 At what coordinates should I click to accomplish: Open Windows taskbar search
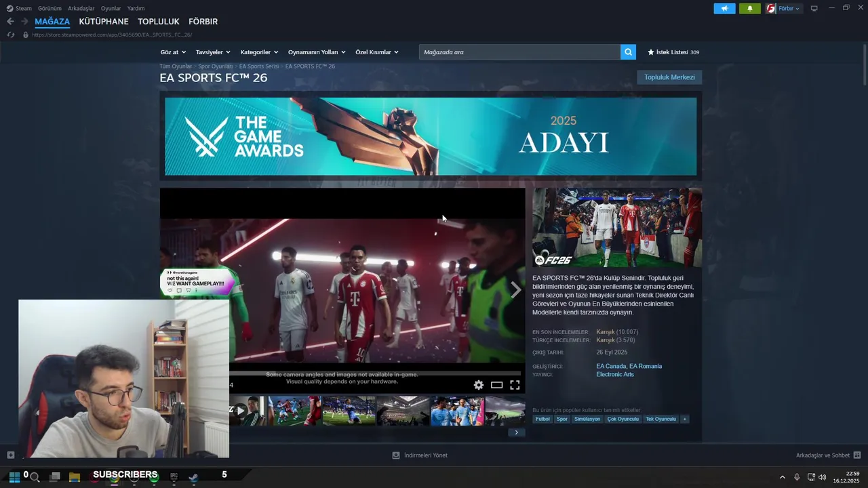tap(35, 477)
